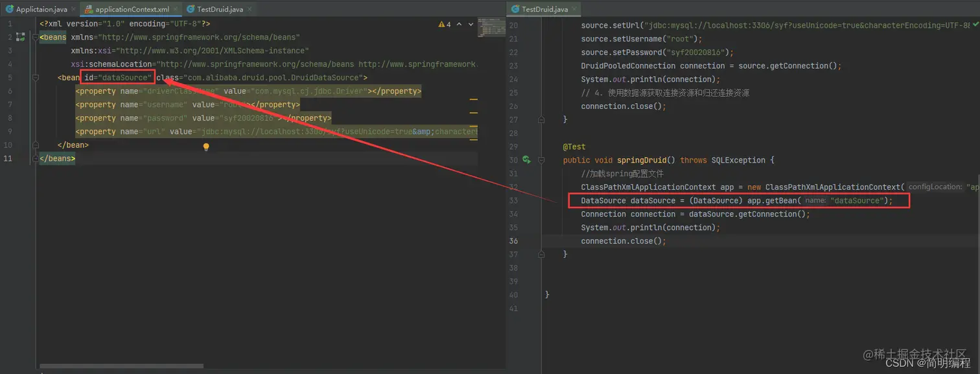This screenshot has height=374, width=980.
Task: Go to previous highlighted problem arrow
Action: pyautogui.click(x=460, y=24)
